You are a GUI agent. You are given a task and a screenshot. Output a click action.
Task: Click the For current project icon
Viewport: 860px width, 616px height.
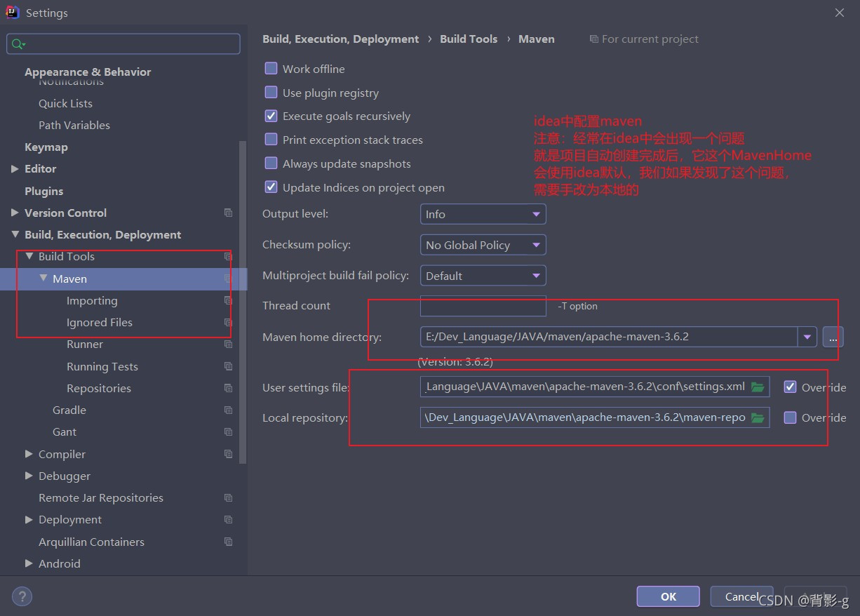[x=594, y=39]
